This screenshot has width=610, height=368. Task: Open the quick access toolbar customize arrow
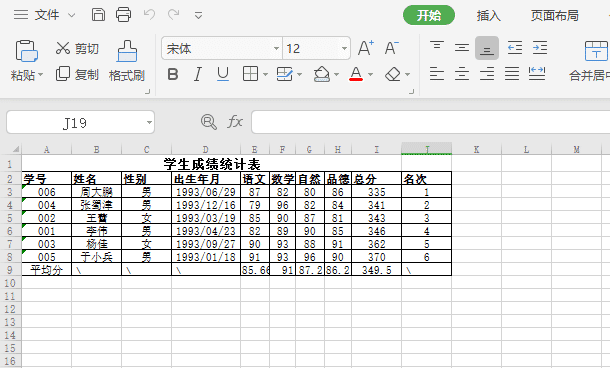point(198,16)
